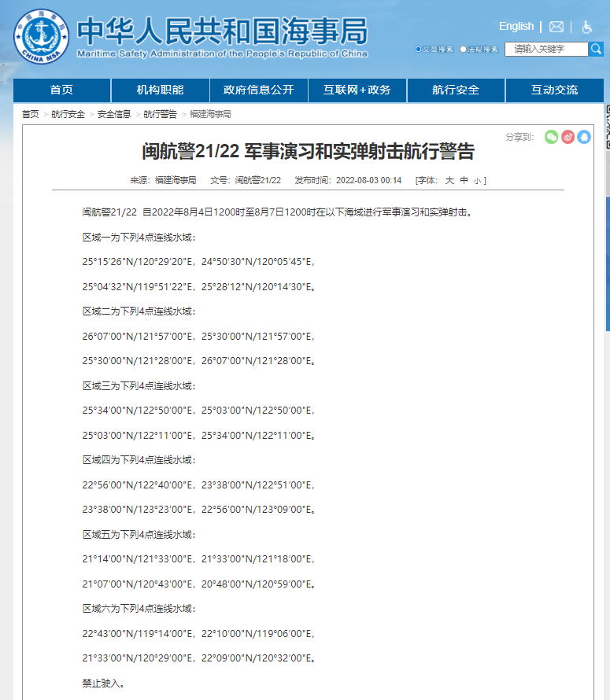Switch site language to English
The width and height of the screenshot is (610, 700).
coord(516,27)
